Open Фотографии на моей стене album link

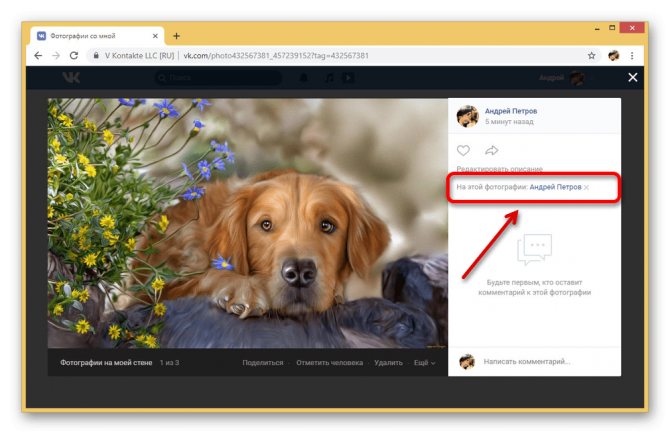click(106, 363)
